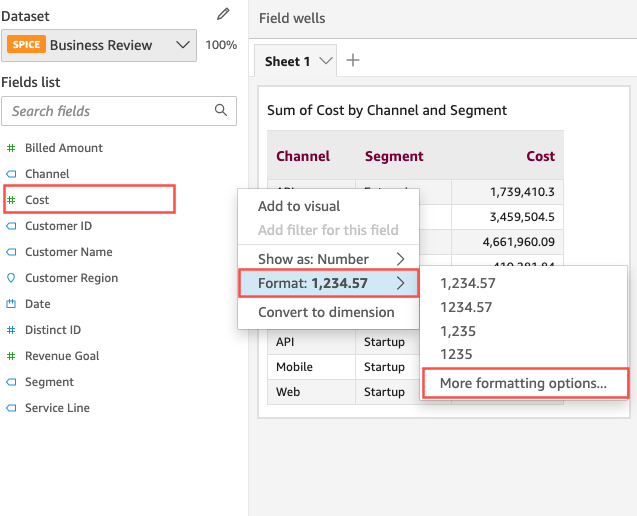
Task: Click the hash icon beside Billed Amount
Action: tap(11, 148)
